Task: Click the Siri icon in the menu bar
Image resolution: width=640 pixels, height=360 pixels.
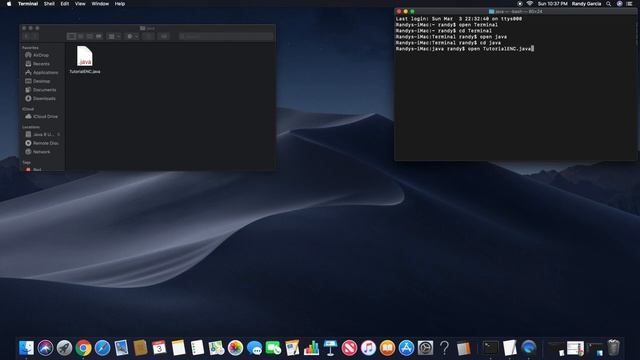Action: [x=619, y=4]
